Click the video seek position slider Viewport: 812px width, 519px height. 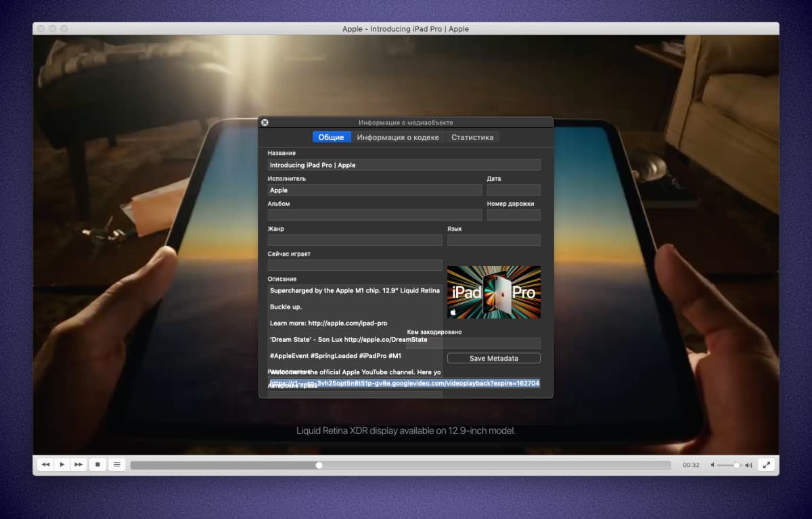click(400, 466)
